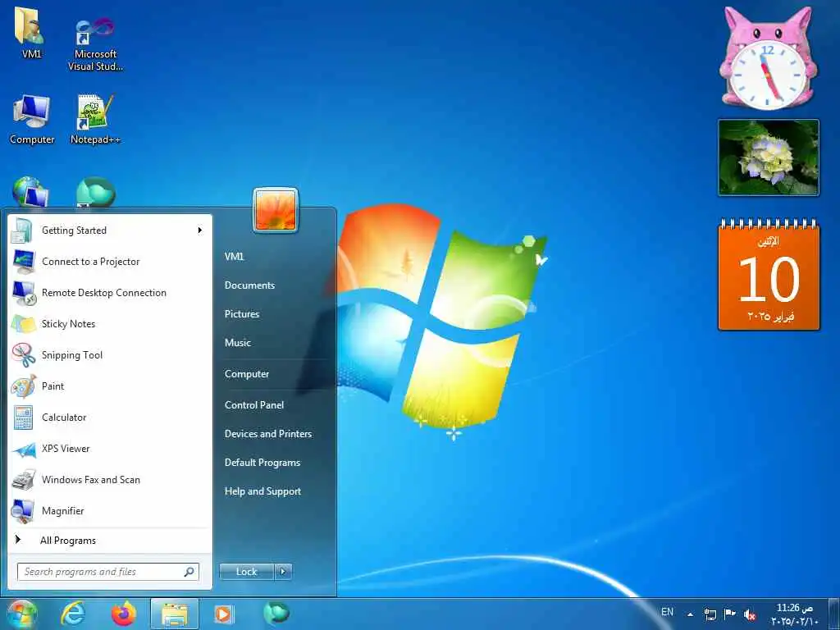Viewport: 840px width, 630px height.
Task: Click the network icon in system tray
Action: coord(710,614)
